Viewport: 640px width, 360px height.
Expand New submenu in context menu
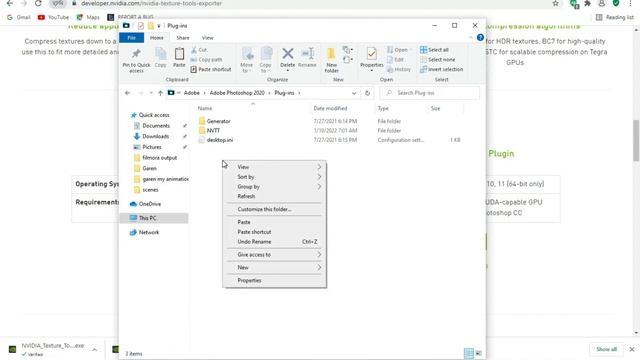pos(274,268)
